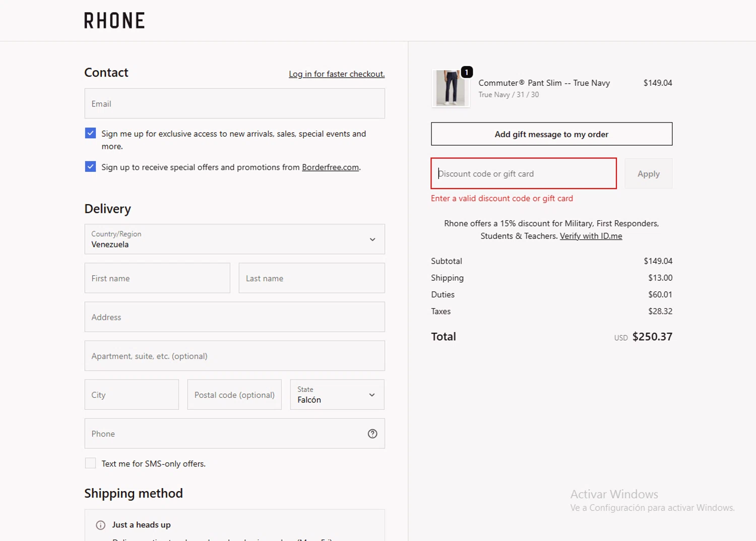Screen dimensions: 756x541
Task: Open the State dropdown showing Falcón
Action: 337,394
